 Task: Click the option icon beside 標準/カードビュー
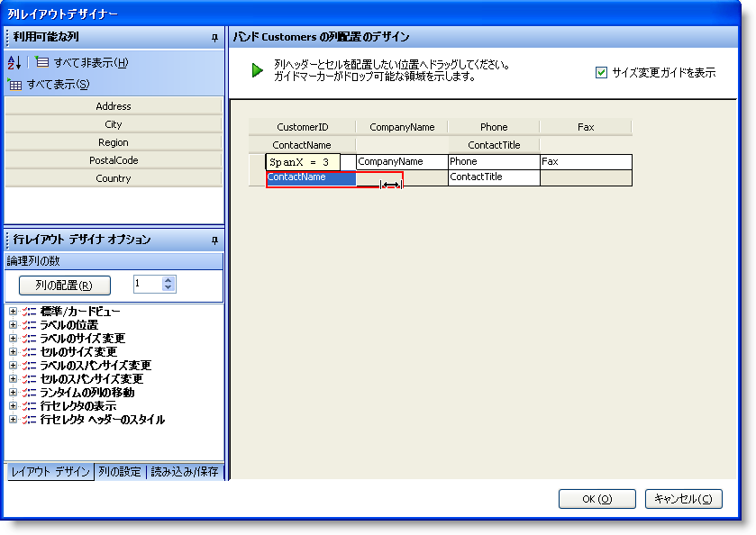pos(28,309)
